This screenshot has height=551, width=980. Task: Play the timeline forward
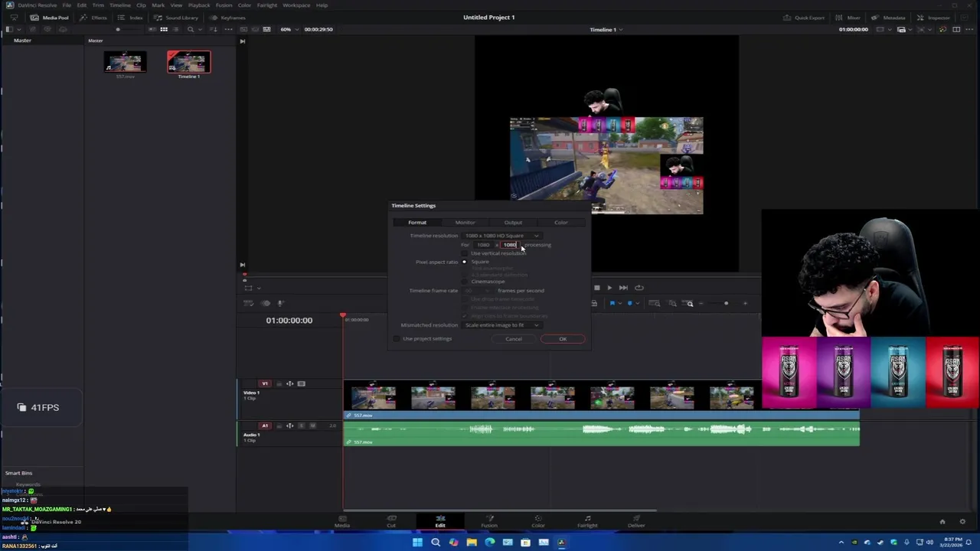[x=609, y=288]
